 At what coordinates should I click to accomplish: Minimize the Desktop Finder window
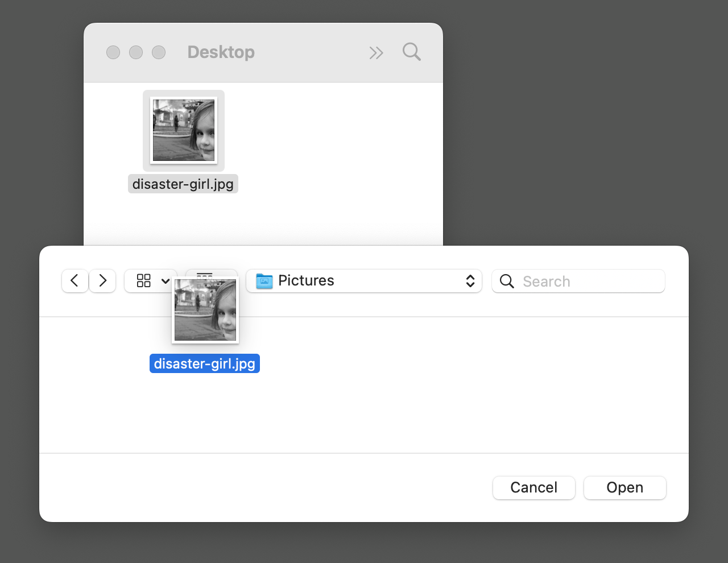[x=136, y=52]
